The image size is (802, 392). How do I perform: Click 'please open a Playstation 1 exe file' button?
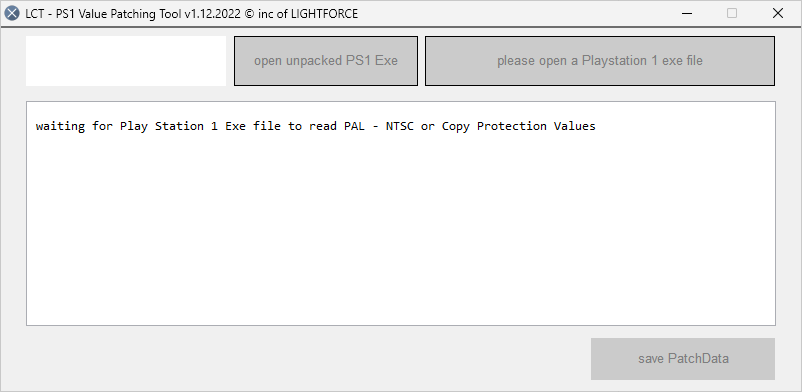[x=600, y=61]
